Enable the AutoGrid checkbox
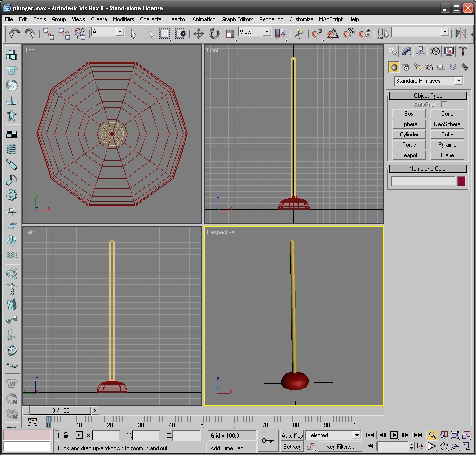 444,105
